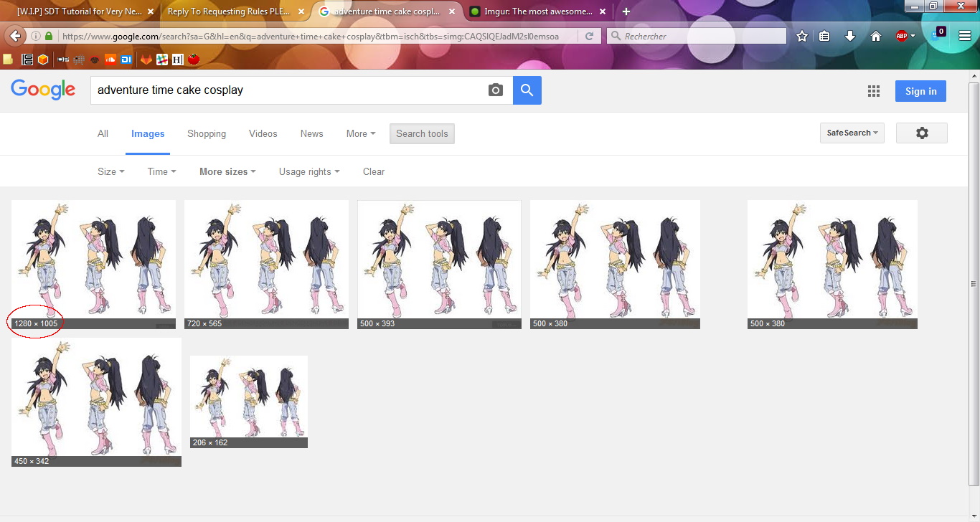
Task: Open the Google apps grid
Action: [x=873, y=91]
